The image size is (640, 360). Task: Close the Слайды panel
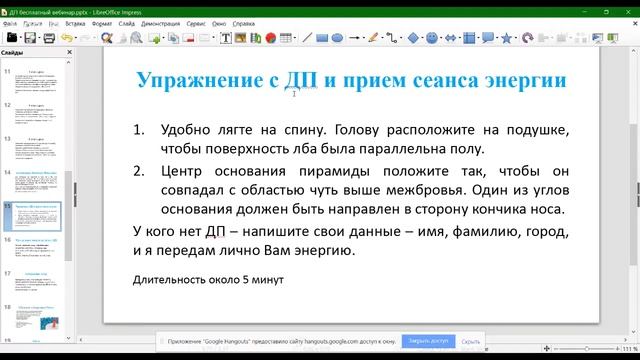point(69,52)
